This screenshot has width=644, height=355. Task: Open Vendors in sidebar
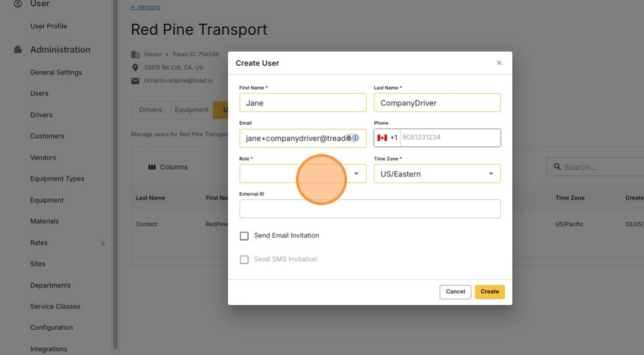tap(43, 157)
